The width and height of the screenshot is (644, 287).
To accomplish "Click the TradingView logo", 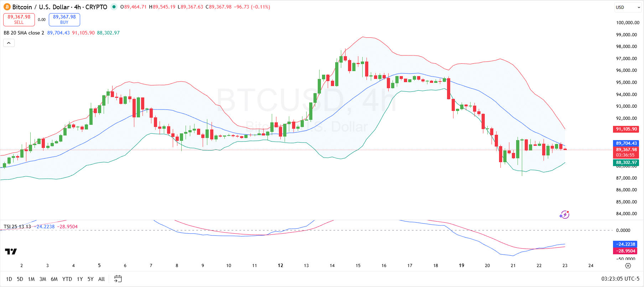I will tap(11, 252).
